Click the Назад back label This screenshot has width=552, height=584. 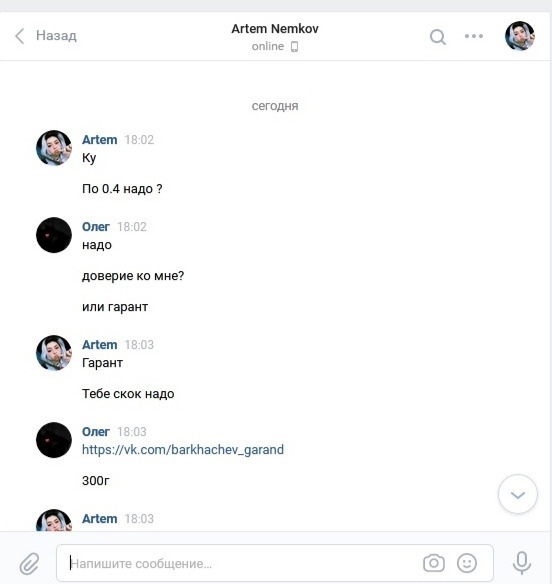[56, 36]
